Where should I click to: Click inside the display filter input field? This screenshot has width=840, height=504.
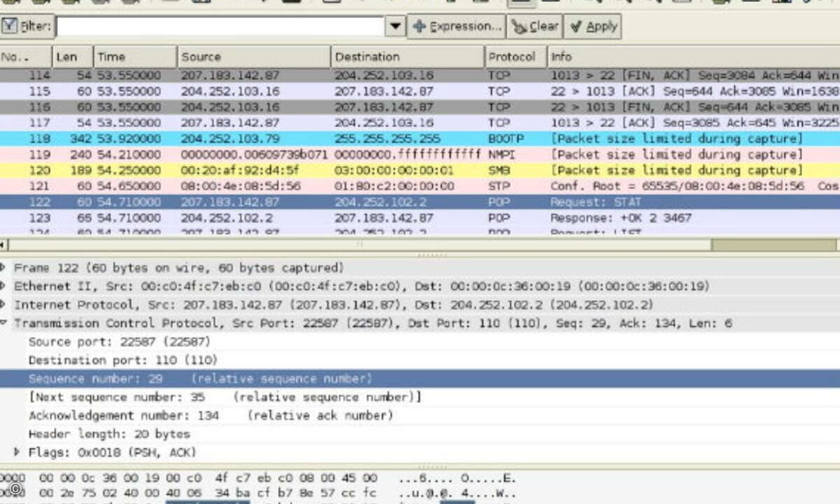tap(220, 27)
